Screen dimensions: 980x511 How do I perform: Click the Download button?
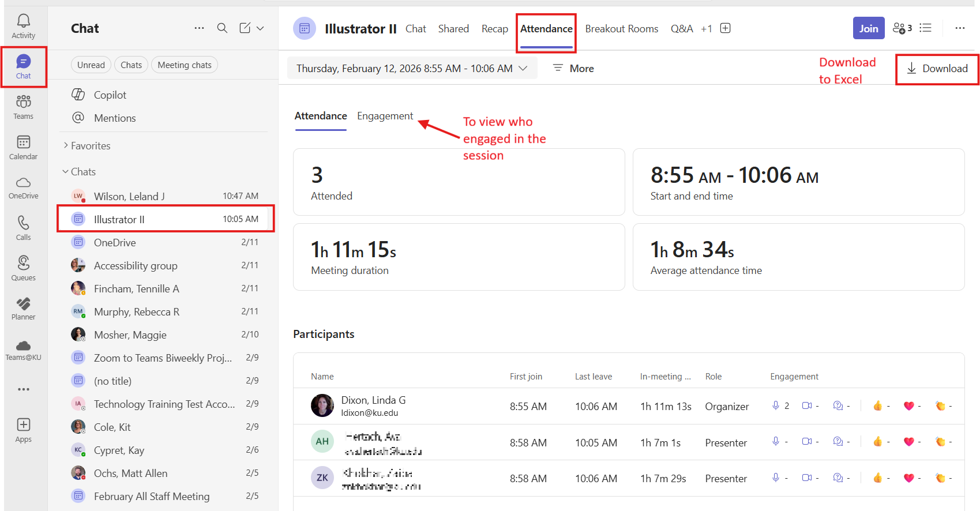[937, 69]
